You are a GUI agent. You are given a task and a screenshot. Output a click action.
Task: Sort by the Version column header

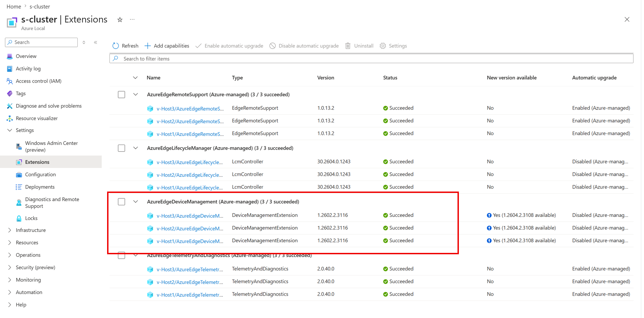pyautogui.click(x=326, y=78)
